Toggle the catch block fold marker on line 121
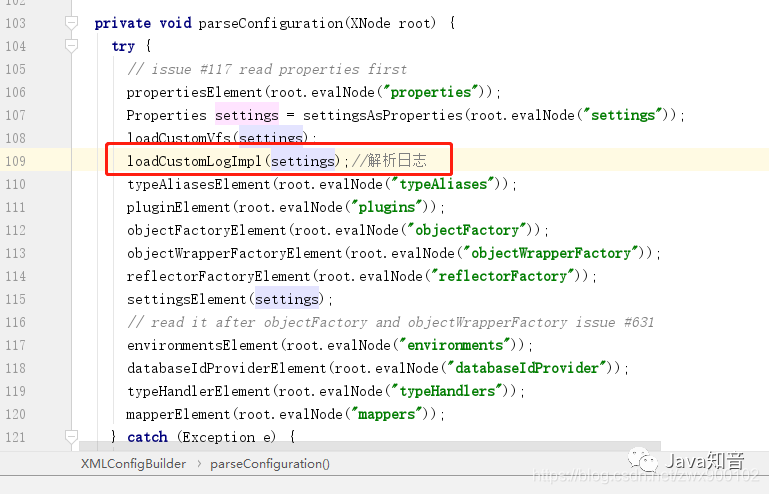Screen dimensions: 769x494 (72, 437)
